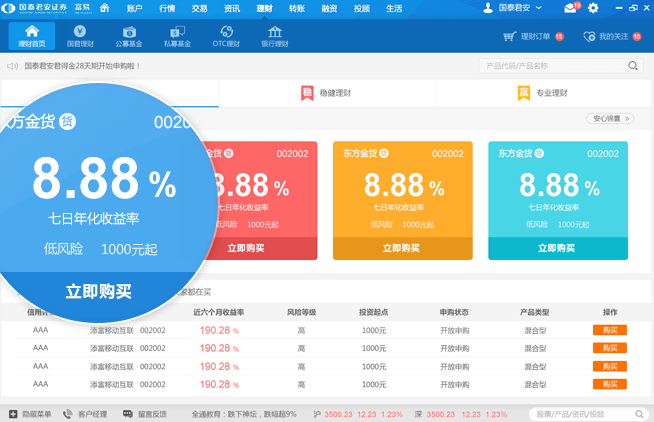Viewport: 654px width, 422px height.
Task: Click the search magnifier icon
Action: coord(632,67)
